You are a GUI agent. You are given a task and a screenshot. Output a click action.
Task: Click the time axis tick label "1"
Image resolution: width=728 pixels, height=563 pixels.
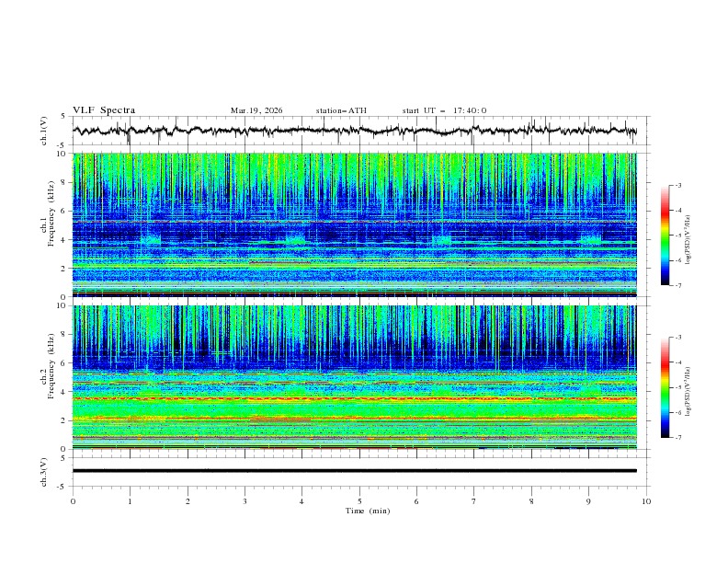click(130, 501)
